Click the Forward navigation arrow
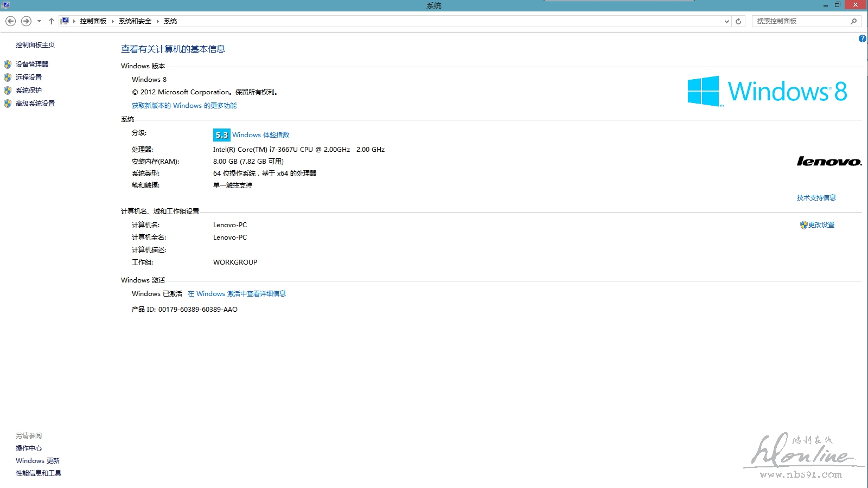 pyautogui.click(x=26, y=21)
